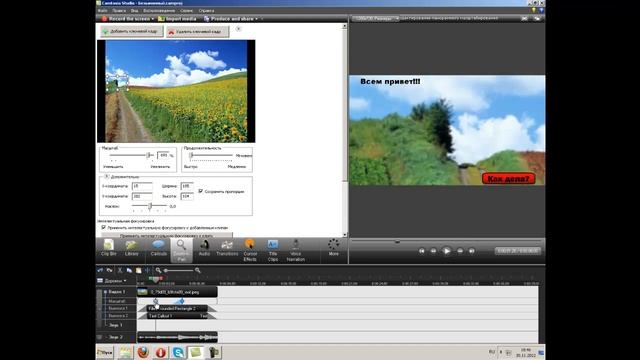This screenshot has height=360, width=640.
Task: Open the Produce and share dropdown arrow
Action: (x=256, y=19)
